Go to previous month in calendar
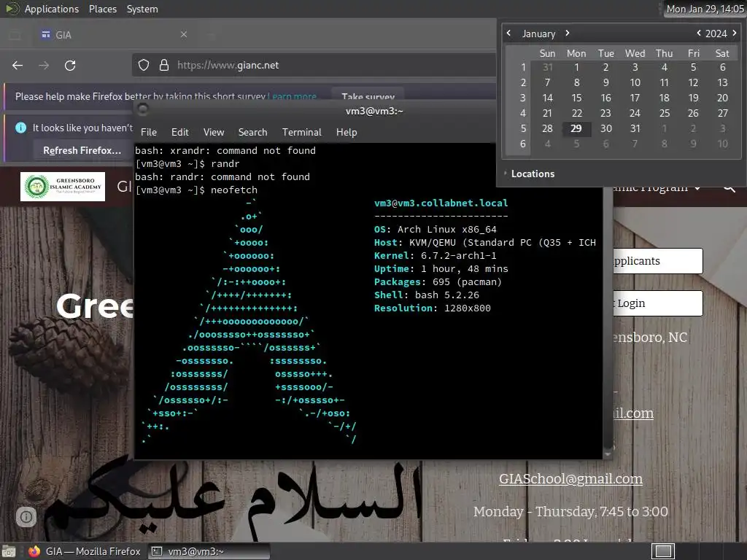 tap(508, 33)
